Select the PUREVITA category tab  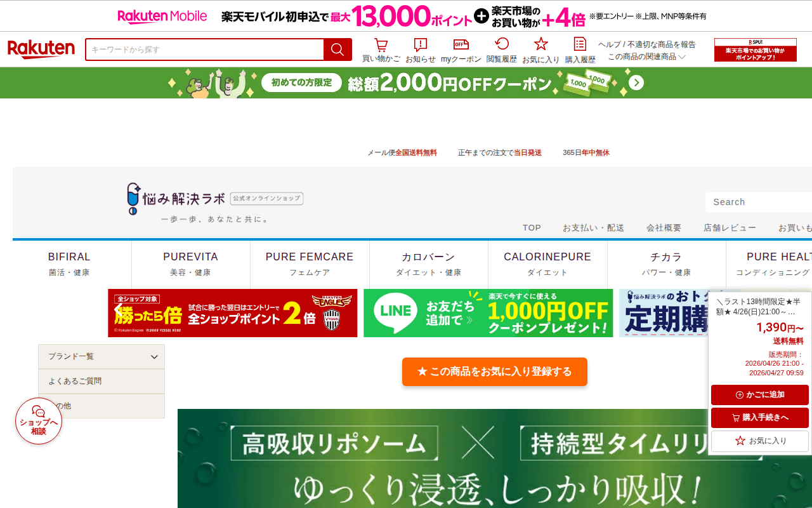tap(191, 264)
